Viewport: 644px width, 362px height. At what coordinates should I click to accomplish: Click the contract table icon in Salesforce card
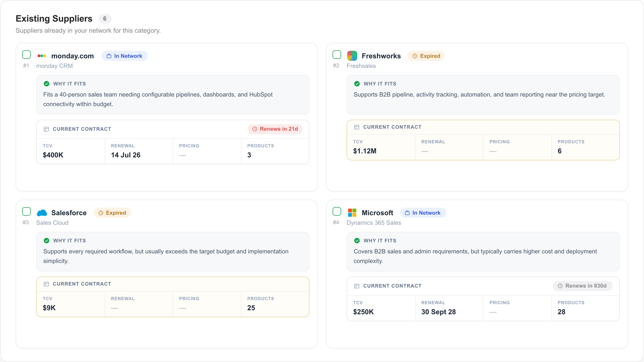point(46,284)
